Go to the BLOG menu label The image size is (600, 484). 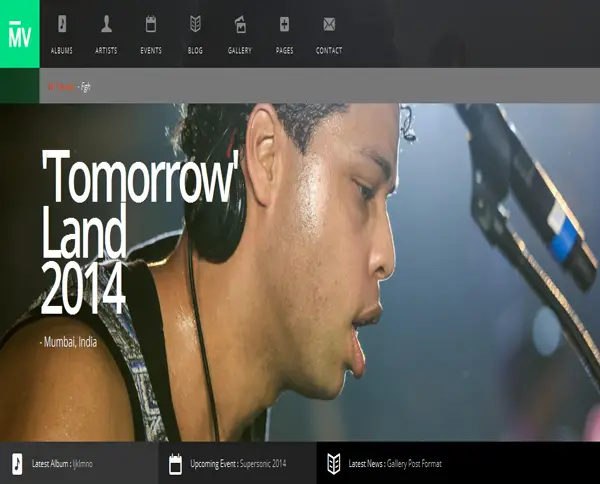(x=195, y=51)
